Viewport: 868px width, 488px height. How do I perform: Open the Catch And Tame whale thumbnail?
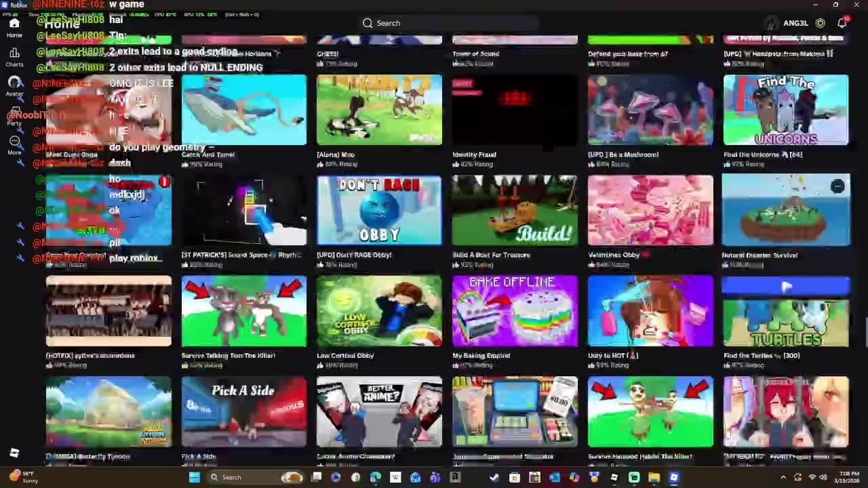(x=244, y=110)
